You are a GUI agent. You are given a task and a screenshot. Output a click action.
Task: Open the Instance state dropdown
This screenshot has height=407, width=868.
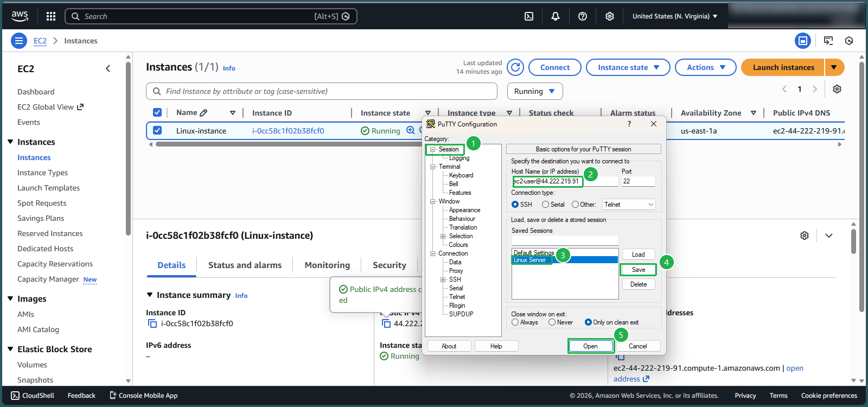click(x=628, y=67)
